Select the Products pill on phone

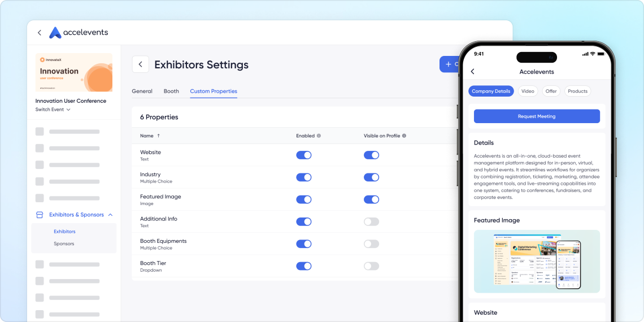pos(578,91)
